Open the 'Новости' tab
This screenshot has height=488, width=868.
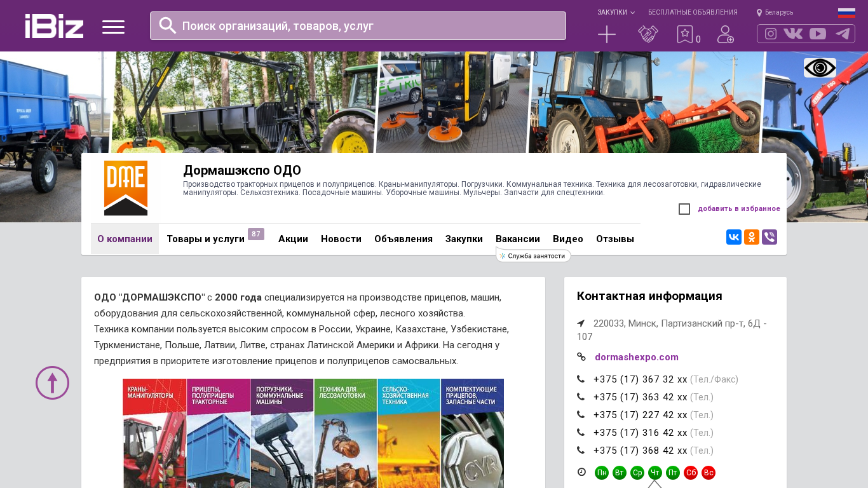coord(341,239)
